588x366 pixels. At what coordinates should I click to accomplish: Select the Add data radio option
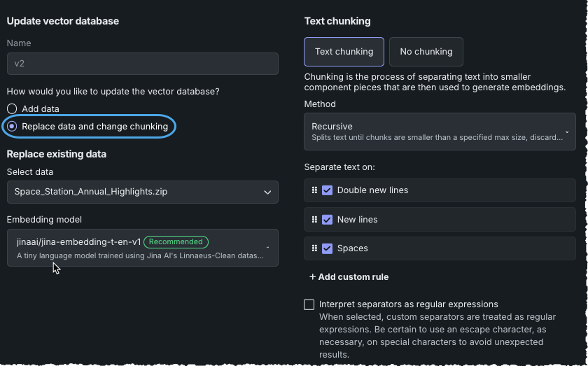click(12, 109)
